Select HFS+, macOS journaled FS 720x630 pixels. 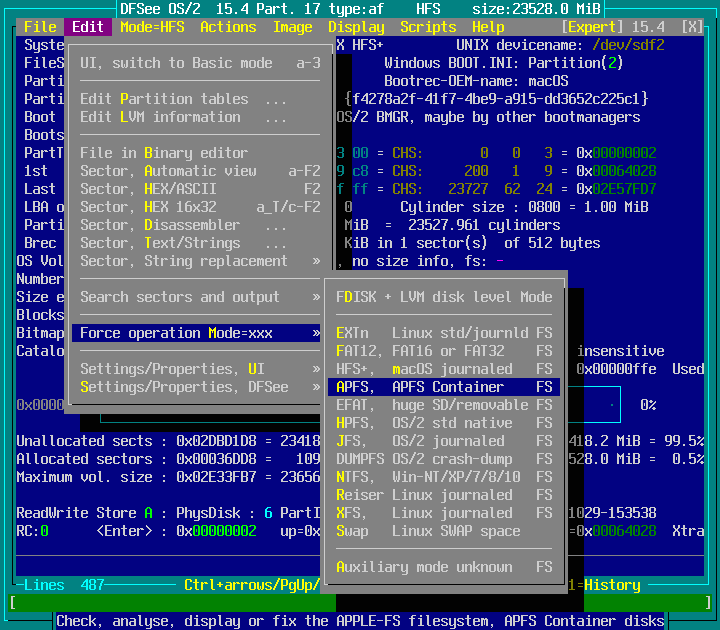click(x=444, y=369)
